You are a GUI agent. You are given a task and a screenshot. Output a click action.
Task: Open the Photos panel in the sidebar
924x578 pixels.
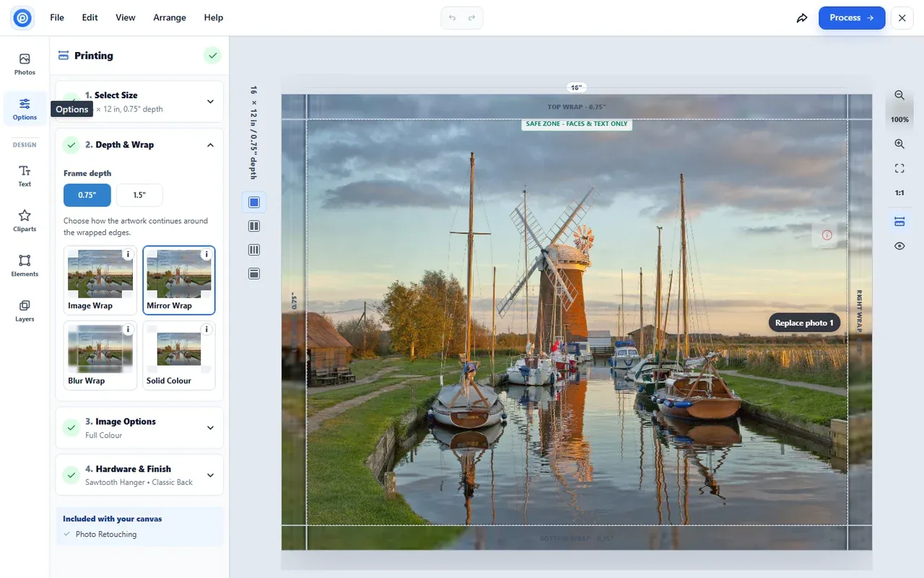click(x=25, y=64)
